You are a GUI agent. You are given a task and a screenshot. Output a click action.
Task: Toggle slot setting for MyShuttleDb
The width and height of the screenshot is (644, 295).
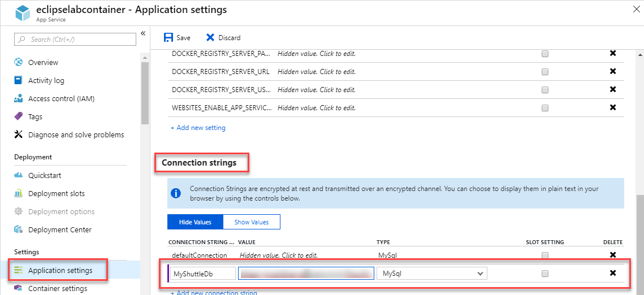pos(545,274)
